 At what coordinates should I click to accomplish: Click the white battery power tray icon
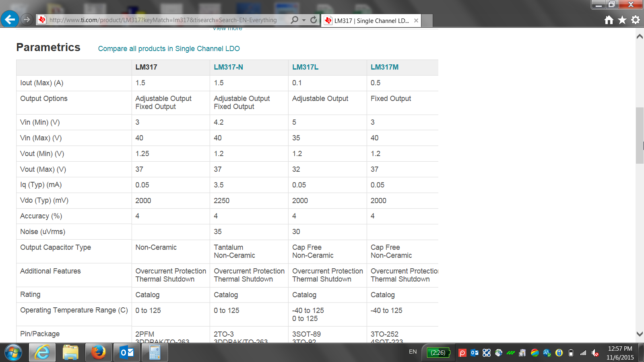pos(571,353)
